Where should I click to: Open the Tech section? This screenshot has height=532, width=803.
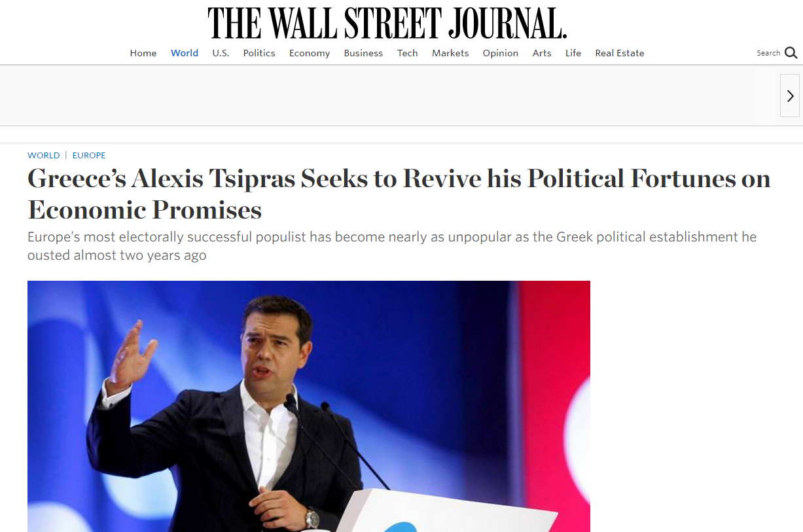point(407,53)
